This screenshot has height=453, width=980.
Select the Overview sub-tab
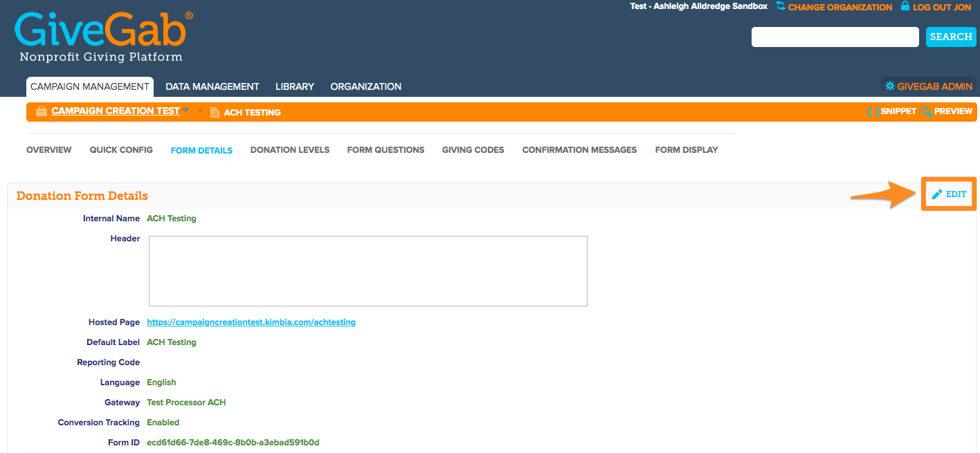point(49,149)
